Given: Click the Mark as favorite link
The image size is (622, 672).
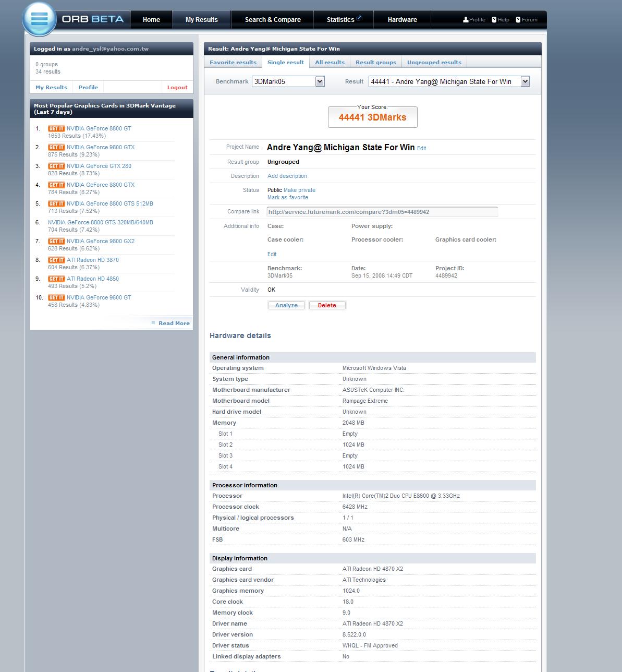Looking at the screenshot, I should (x=288, y=197).
